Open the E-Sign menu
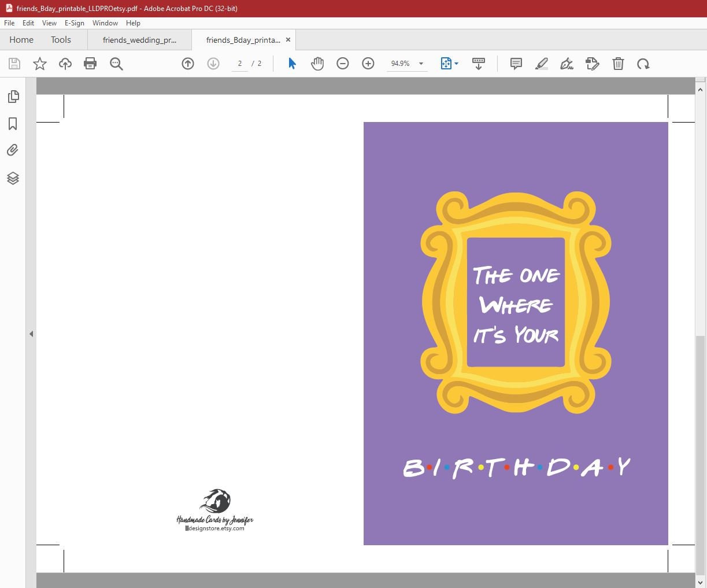 [75, 23]
